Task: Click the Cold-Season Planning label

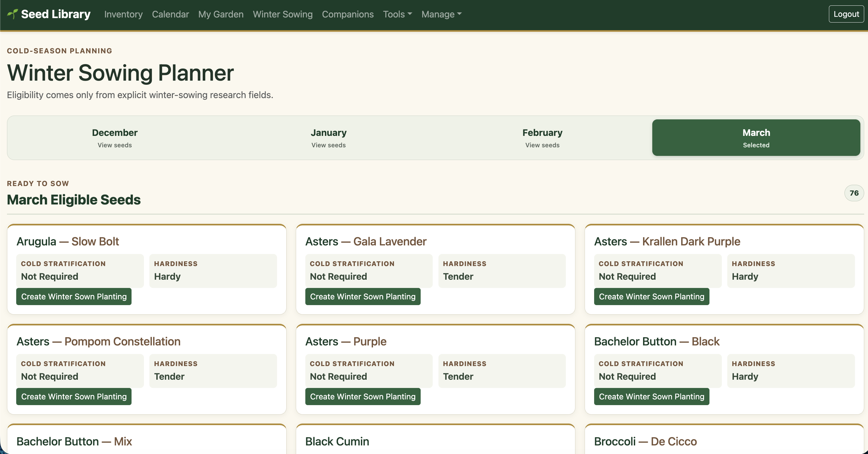Action: 60,51
